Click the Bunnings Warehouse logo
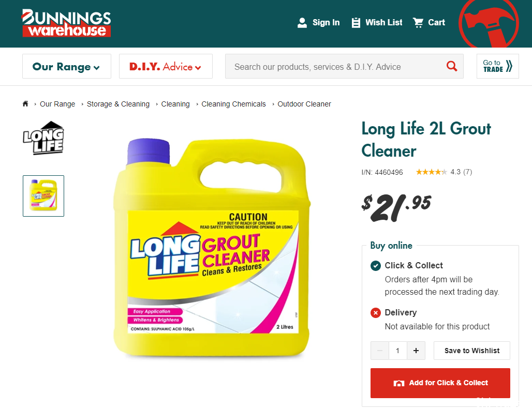 point(66,23)
